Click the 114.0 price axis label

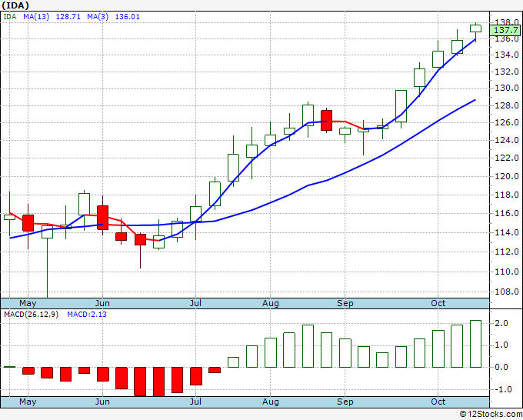coord(507,232)
